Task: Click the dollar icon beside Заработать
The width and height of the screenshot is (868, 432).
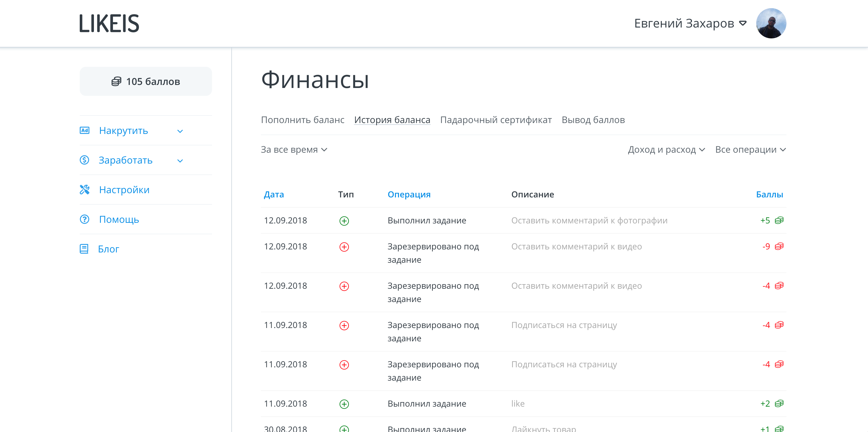Action: [x=84, y=160]
